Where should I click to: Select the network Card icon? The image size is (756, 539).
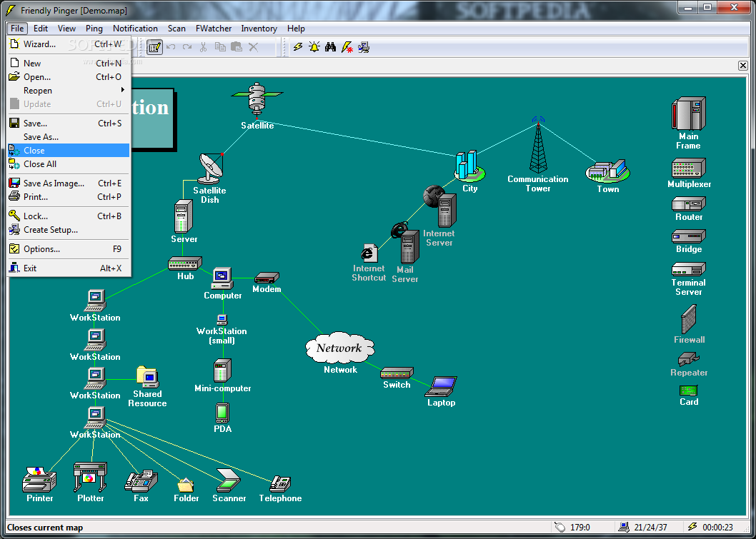click(x=689, y=391)
